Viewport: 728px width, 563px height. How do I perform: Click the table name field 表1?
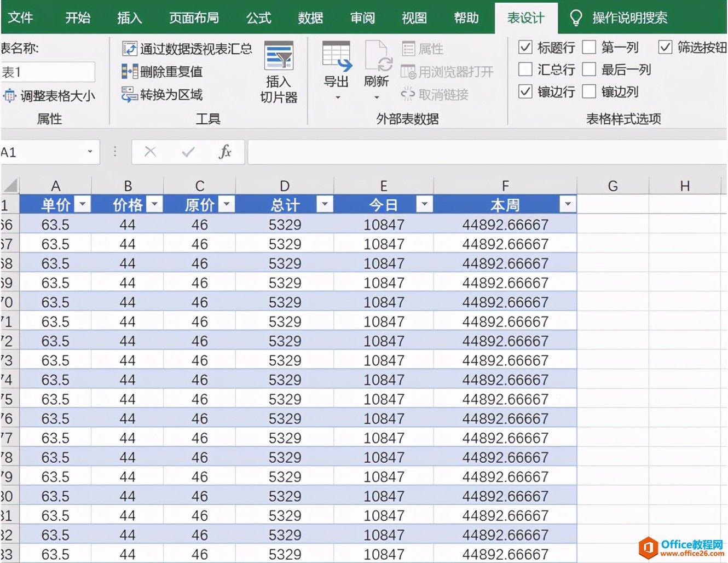48,72
